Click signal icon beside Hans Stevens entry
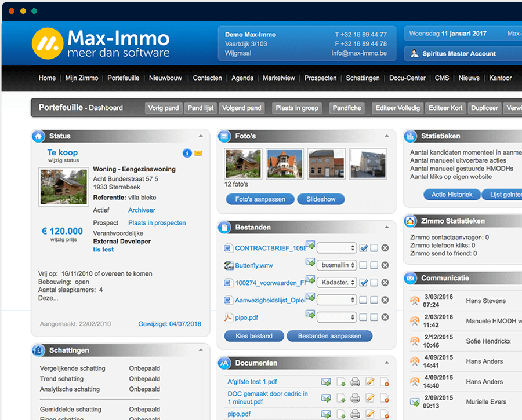This screenshot has height=420, width=522. tap(415, 301)
